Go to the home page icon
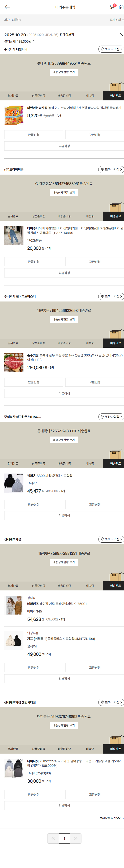Screen dimensions: 124x868 [x=121, y=7]
